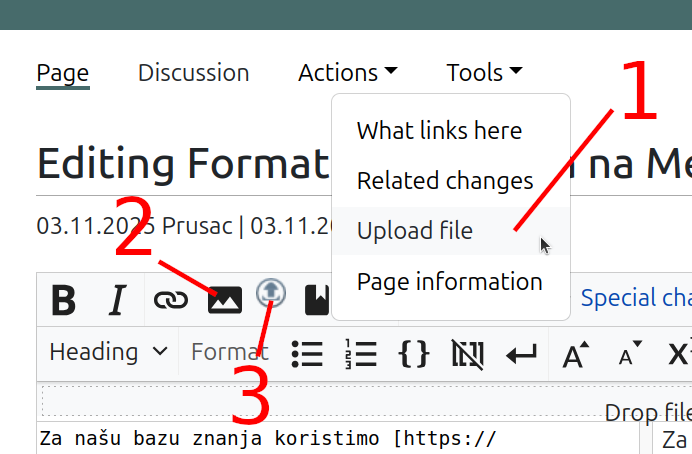Viewport: 692px width, 454px height.
Task: Make text bigger with large A icon
Action: [x=575, y=353]
